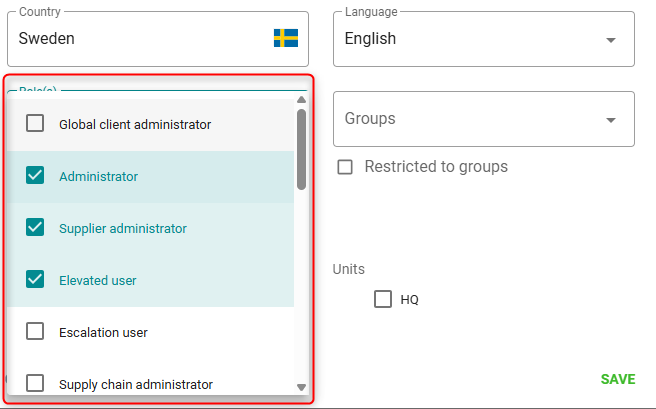Uncheck the Administrator role checkbox
Image resolution: width=656 pixels, height=409 pixels.
pos(35,176)
